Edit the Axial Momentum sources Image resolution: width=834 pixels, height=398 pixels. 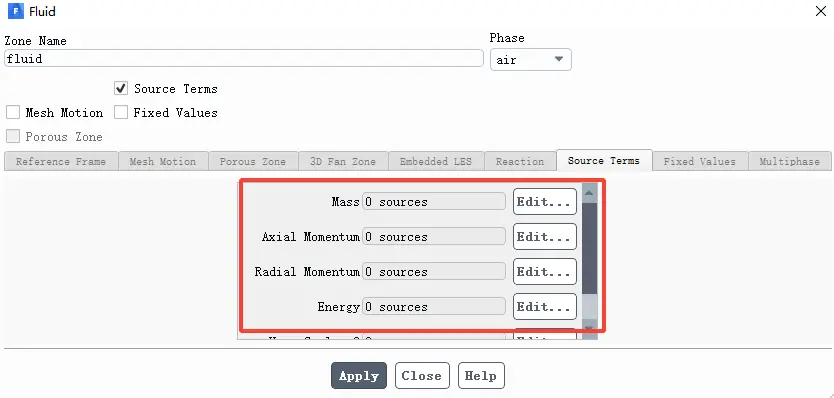(545, 237)
